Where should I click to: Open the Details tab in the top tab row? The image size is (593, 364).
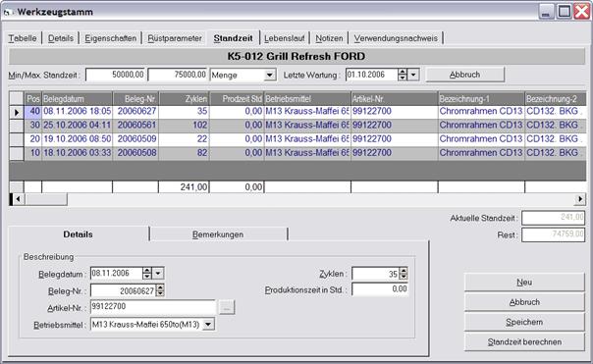tap(61, 38)
